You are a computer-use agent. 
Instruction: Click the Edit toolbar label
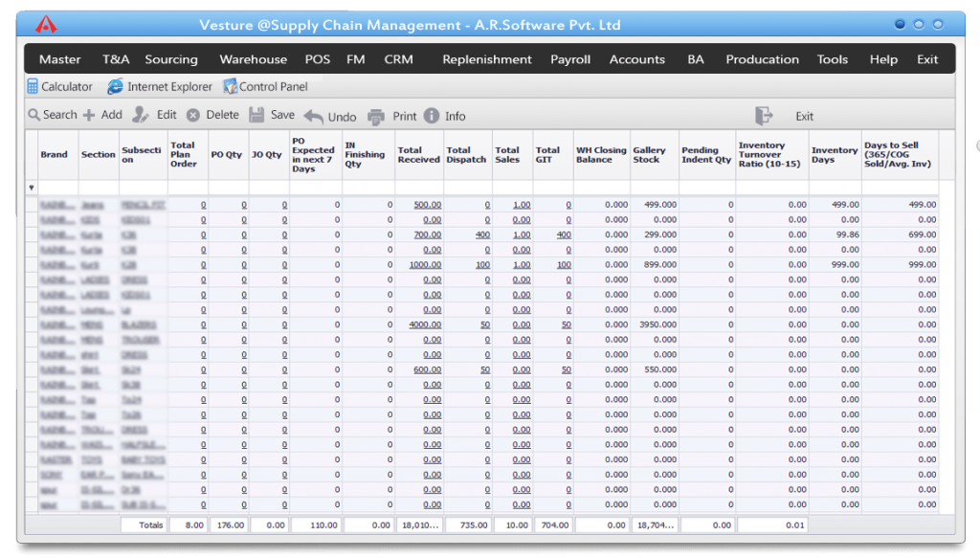coord(167,115)
